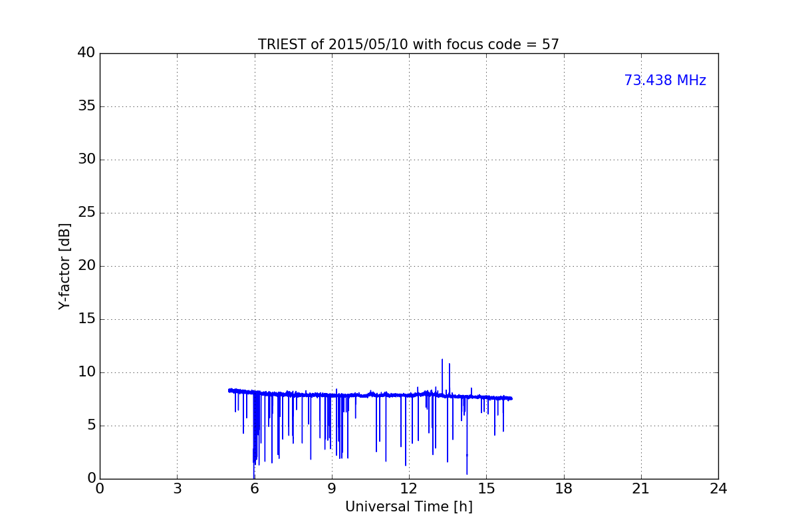The width and height of the screenshot is (798, 532).
Task: Click the 'Y-factor [dB]' axis label
Action: (x=65, y=266)
